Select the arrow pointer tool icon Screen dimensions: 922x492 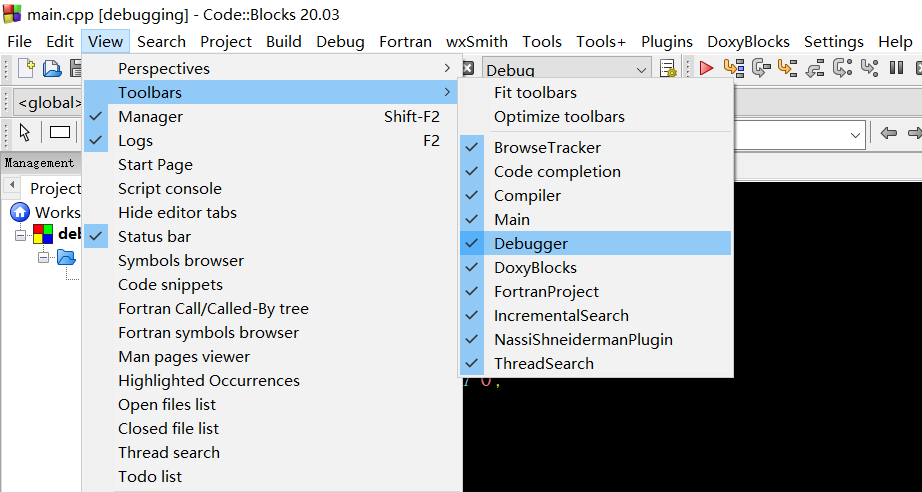click(x=25, y=132)
